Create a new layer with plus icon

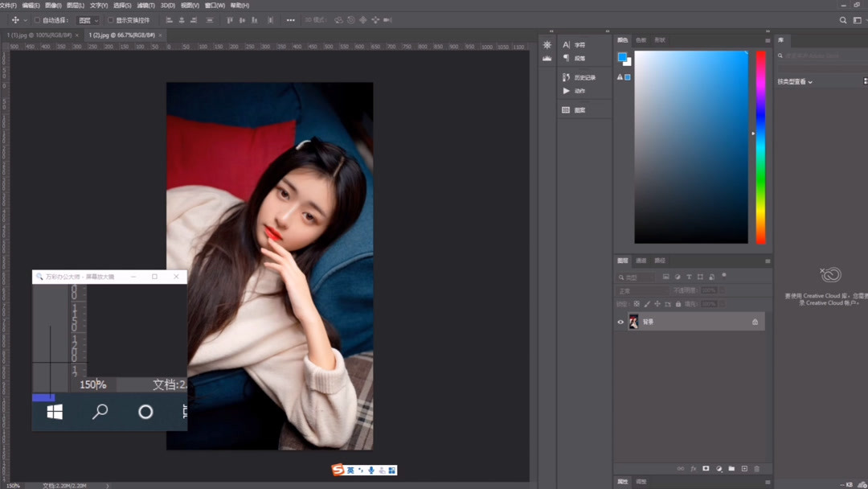point(744,468)
